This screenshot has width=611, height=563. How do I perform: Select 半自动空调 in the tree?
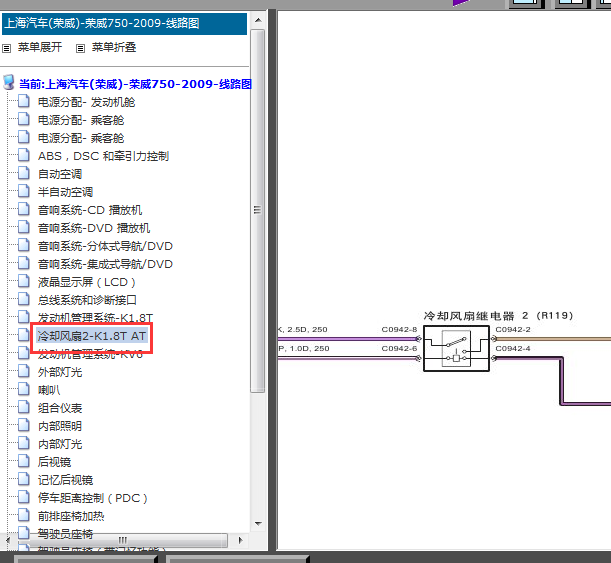point(65,192)
